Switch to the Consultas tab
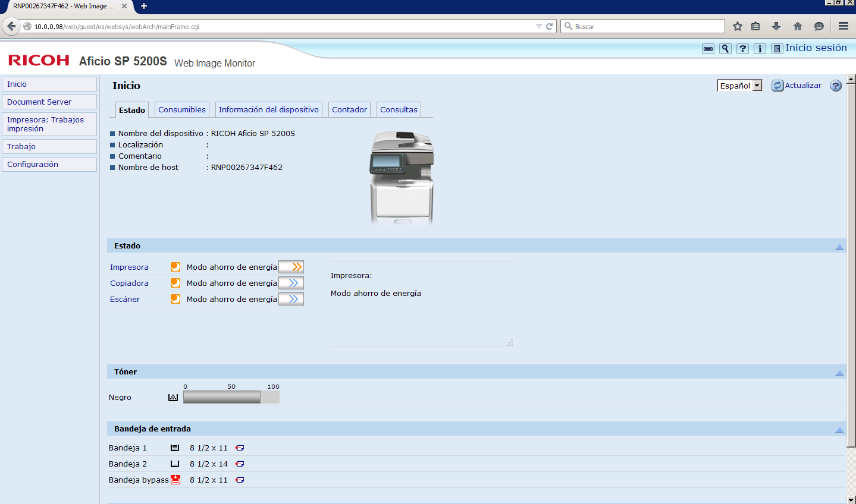This screenshot has height=504, width=856. click(x=399, y=109)
